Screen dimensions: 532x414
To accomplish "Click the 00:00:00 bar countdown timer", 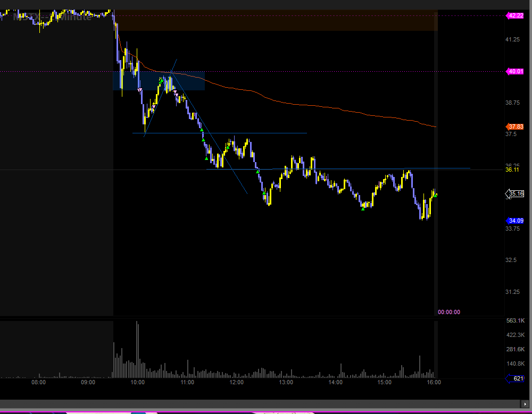I will [449, 312].
